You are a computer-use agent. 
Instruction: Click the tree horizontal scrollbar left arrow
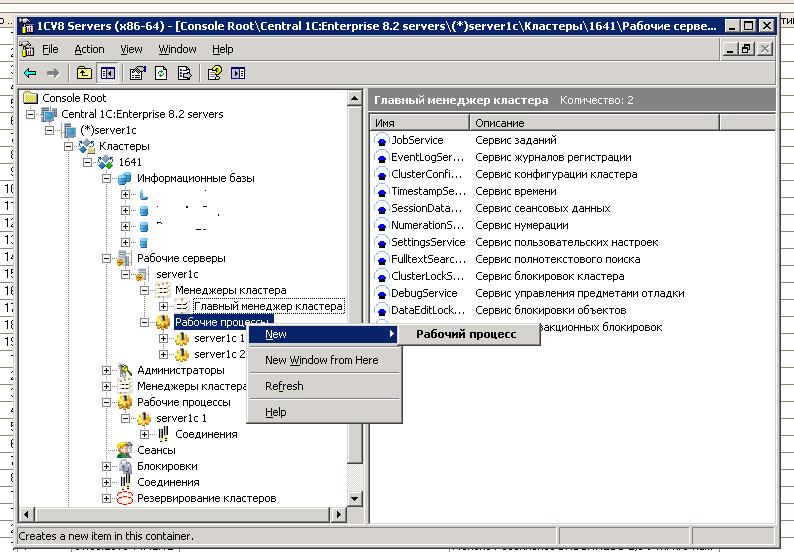point(27,515)
